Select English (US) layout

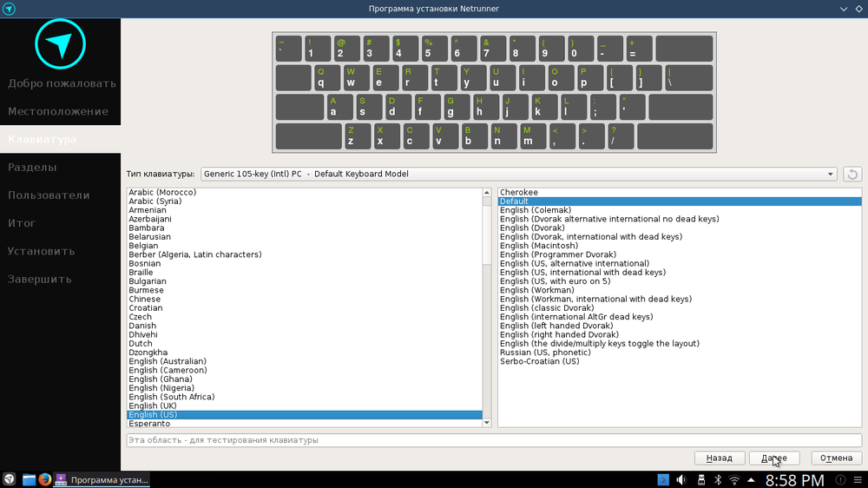click(x=305, y=414)
